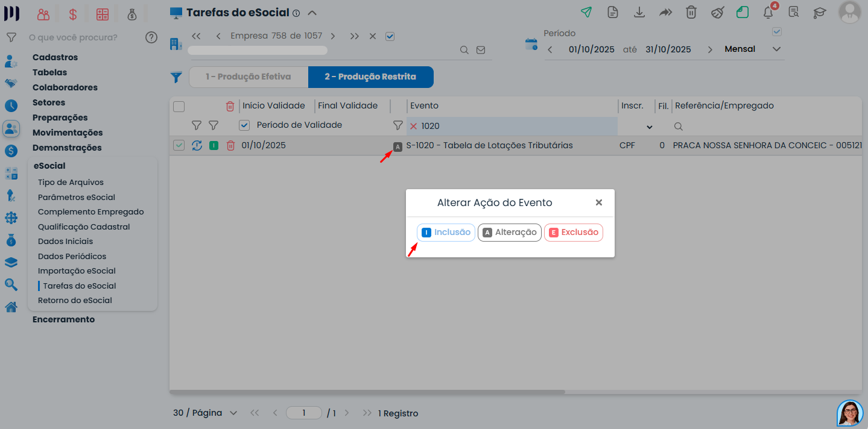Toggle the select-all checkbox in table header
The image size is (868, 429).
[x=179, y=107]
